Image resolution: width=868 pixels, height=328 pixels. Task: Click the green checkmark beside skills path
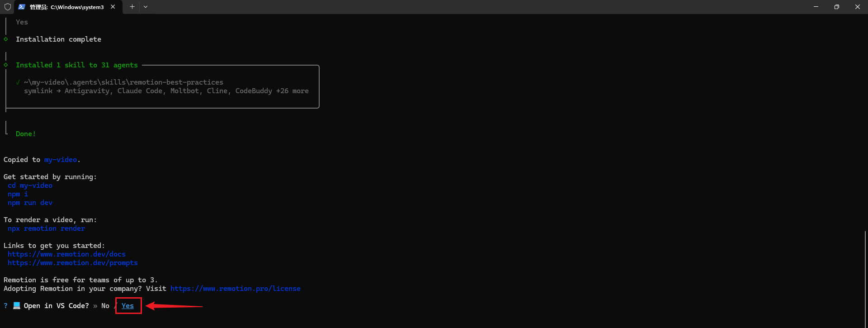18,82
